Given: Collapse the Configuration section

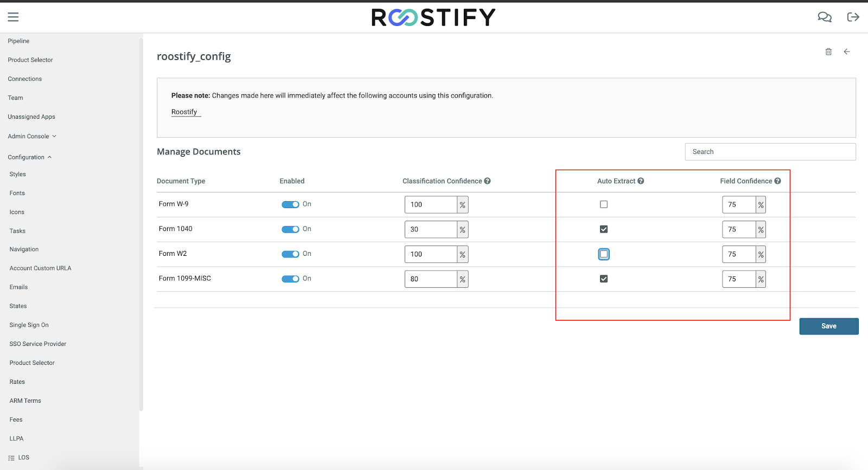Looking at the screenshot, I should click(x=30, y=157).
